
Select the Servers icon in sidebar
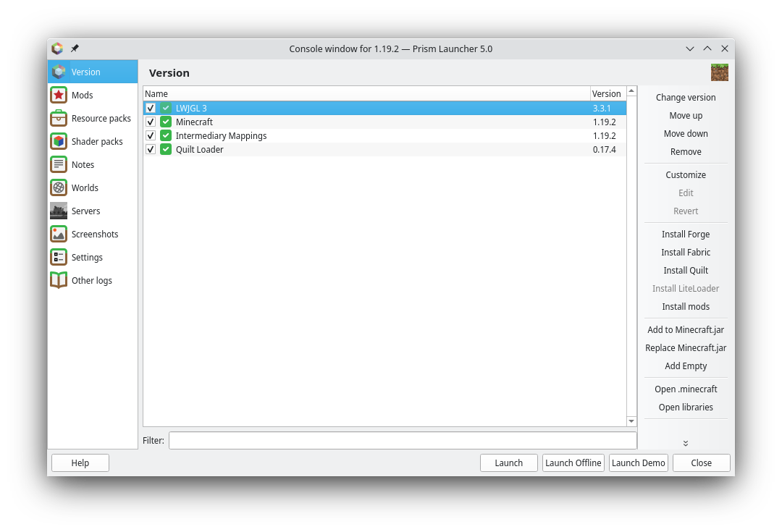pyautogui.click(x=59, y=211)
